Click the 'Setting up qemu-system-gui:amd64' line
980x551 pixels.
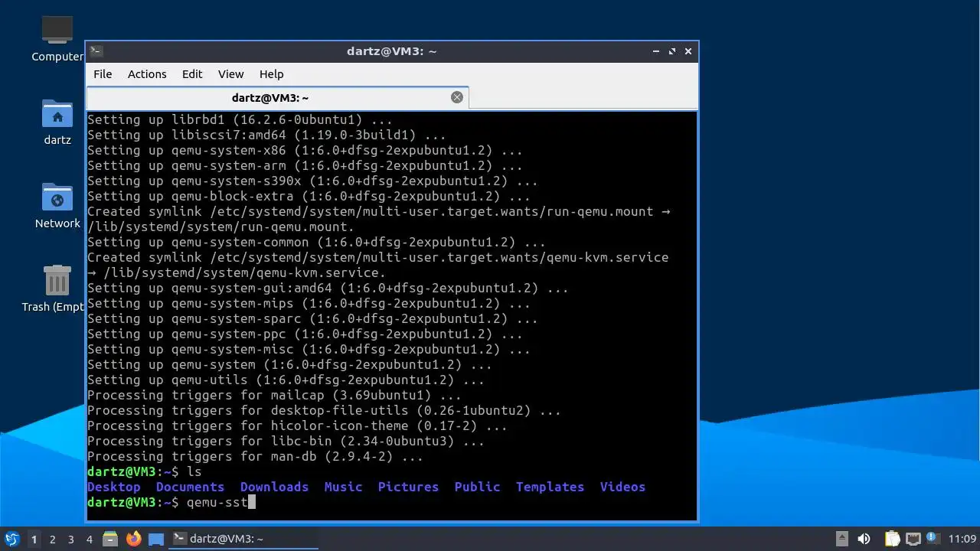(x=328, y=288)
